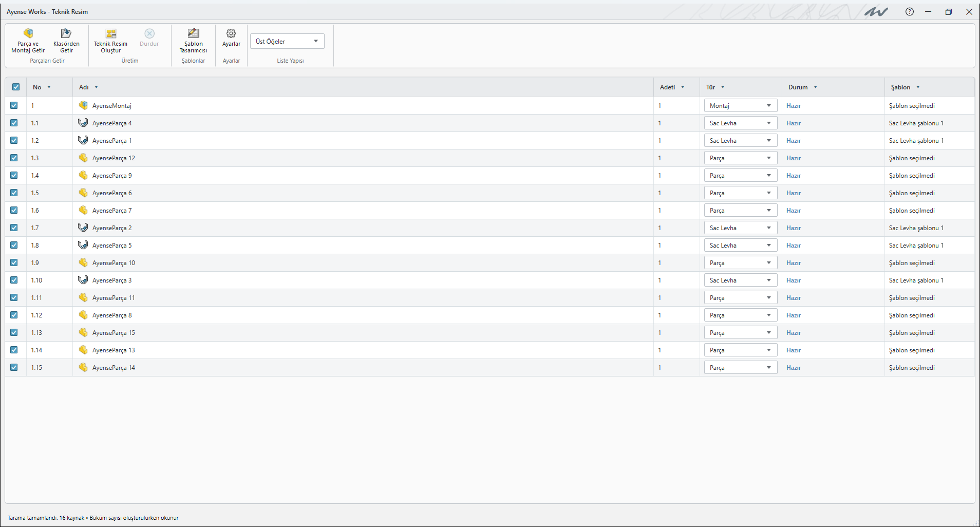This screenshot has height=527, width=980.
Task: Uncheck the AyenseMontaj row checkbox
Action: tap(14, 105)
